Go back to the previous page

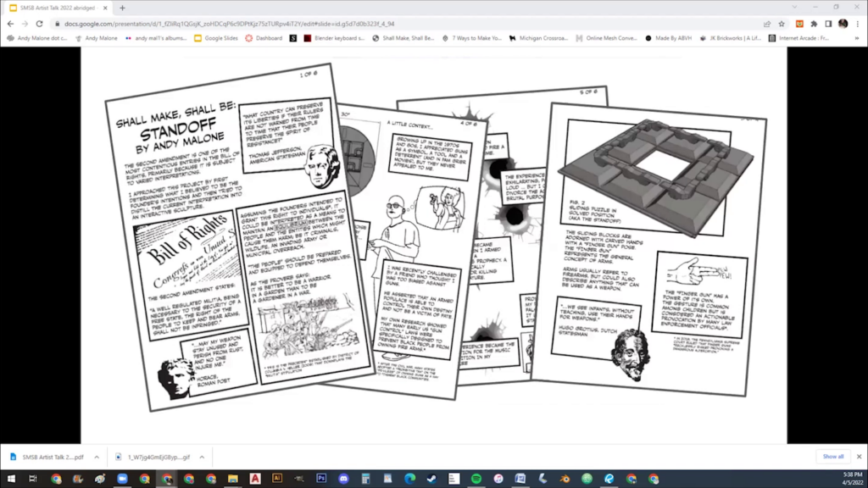point(10,24)
